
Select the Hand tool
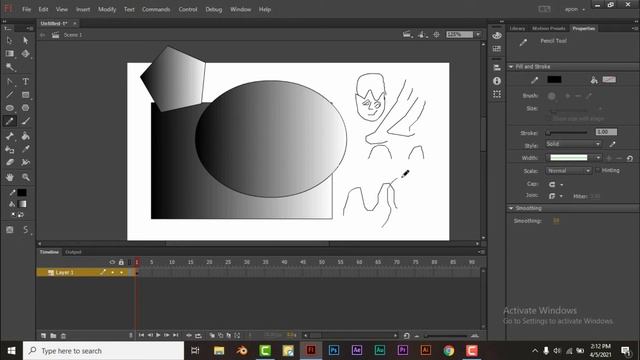9,177
